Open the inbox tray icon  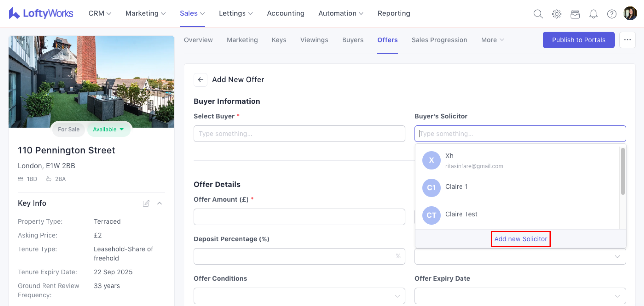[x=575, y=14]
